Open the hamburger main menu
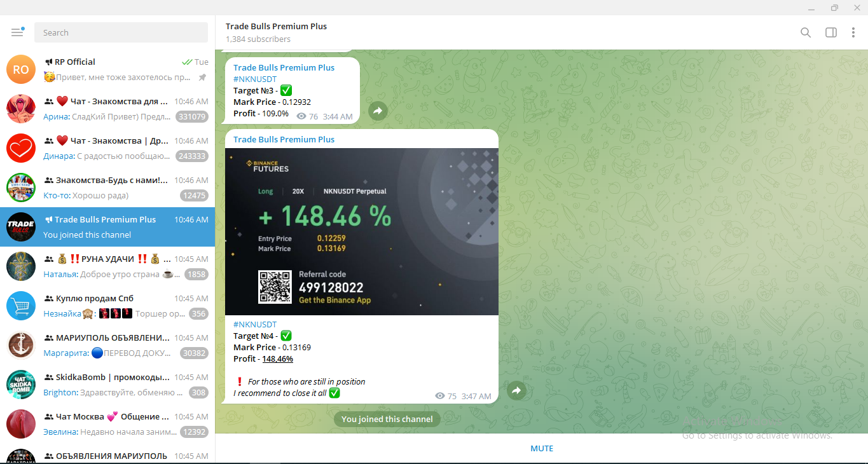868x464 pixels. (17, 32)
